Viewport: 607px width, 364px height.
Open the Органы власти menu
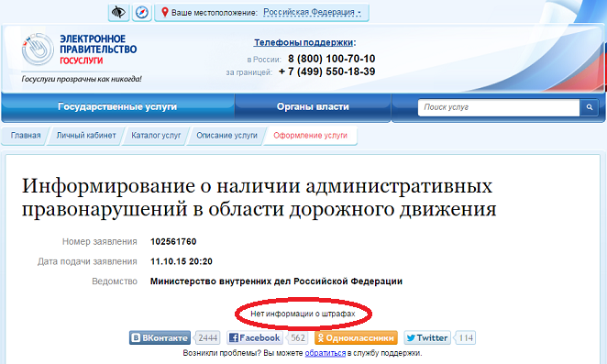tap(313, 107)
